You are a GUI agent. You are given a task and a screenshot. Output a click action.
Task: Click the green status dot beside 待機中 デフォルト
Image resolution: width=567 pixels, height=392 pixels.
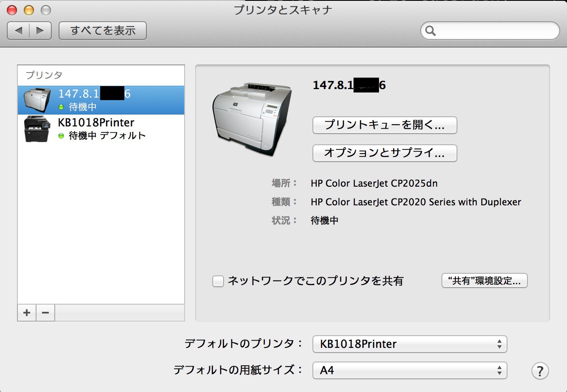click(x=61, y=136)
